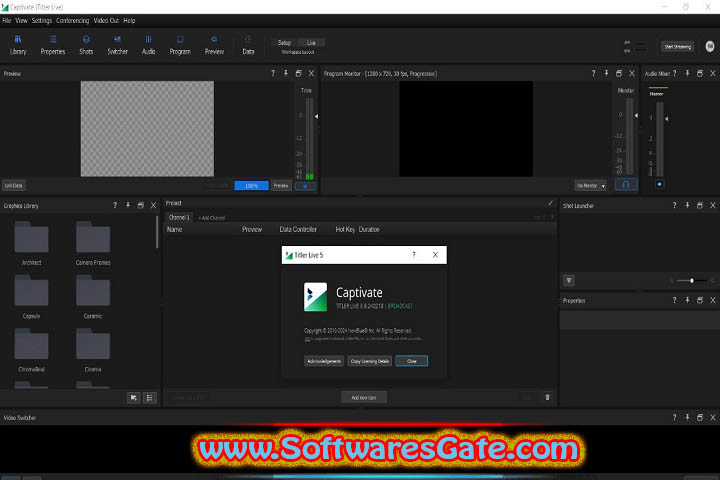The height and width of the screenshot is (480, 720).
Task: Select the Shots toolbar icon
Action: click(x=86, y=45)
